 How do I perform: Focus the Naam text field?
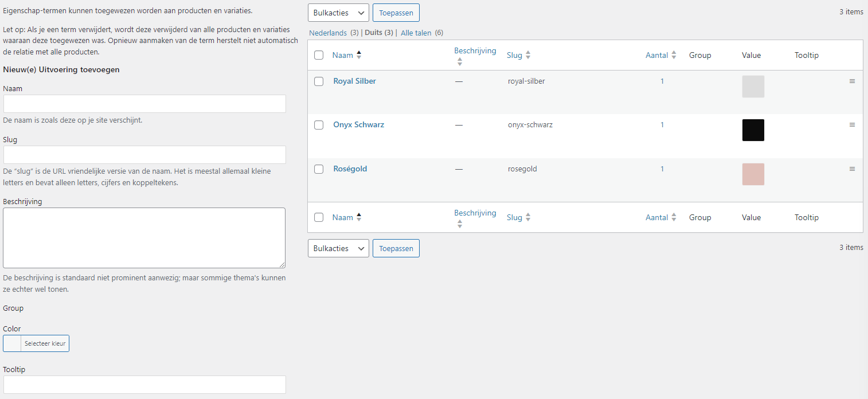pos(144,104)
